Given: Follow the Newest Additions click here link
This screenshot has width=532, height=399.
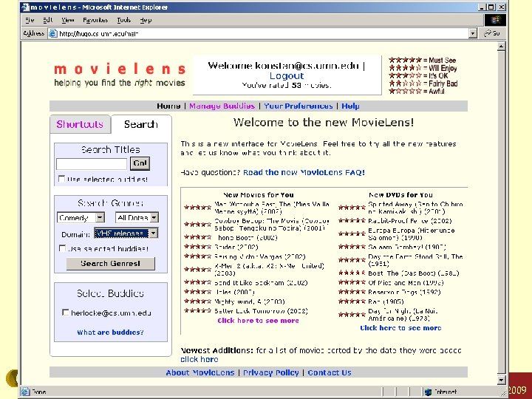Looking at the screenshot, I should (x=199, y=359).
